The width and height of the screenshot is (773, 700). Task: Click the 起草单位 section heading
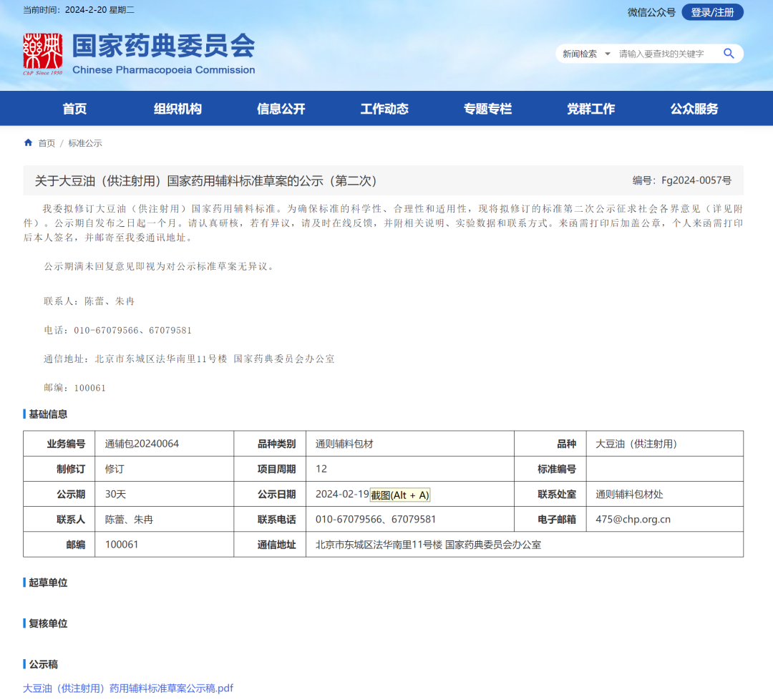[x=48, y=582]
